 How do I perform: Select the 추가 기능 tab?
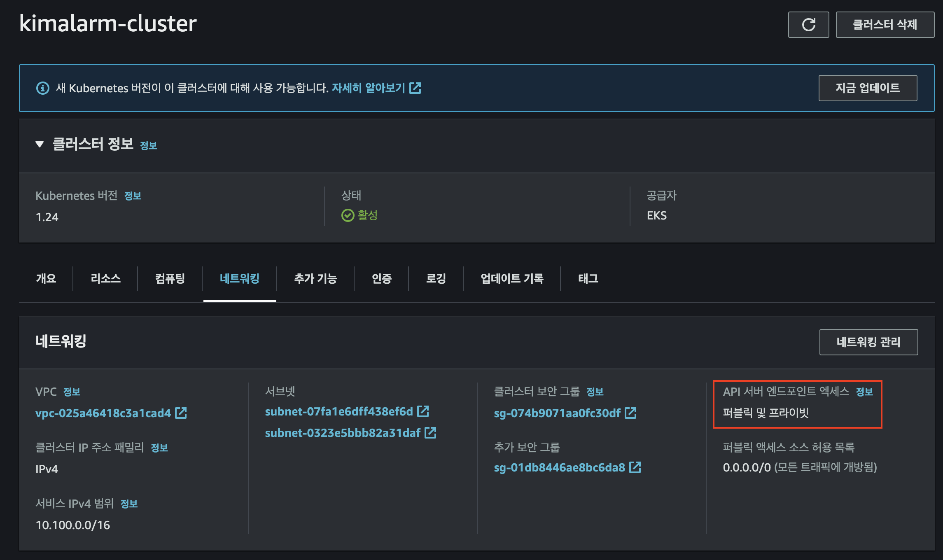(x=315, y=279)
